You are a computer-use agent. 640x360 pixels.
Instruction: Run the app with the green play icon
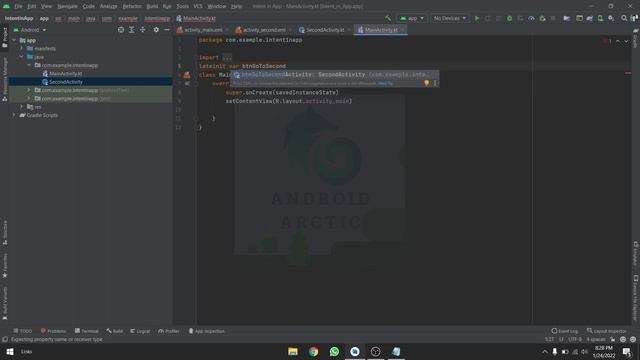(x=476, y=18)
